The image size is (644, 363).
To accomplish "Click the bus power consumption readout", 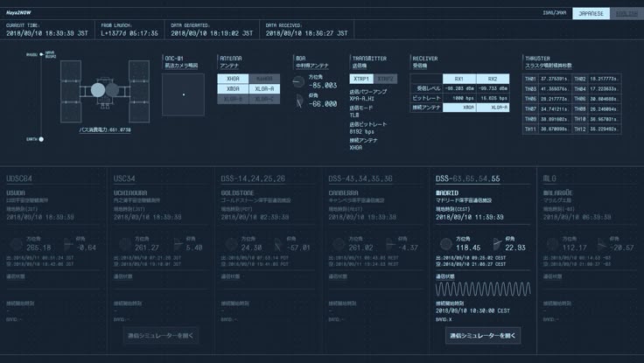I will [105, 129].
